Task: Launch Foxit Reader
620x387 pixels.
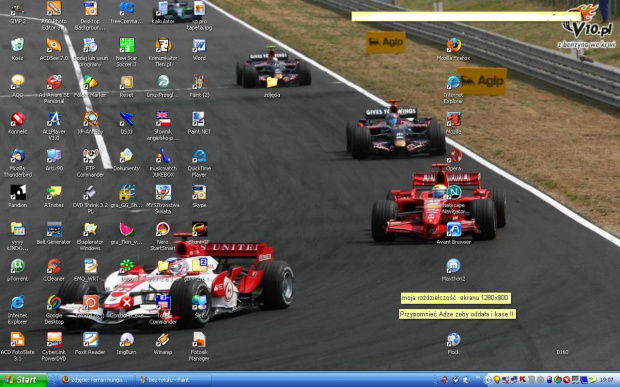Action: click(x=90, y=344)
